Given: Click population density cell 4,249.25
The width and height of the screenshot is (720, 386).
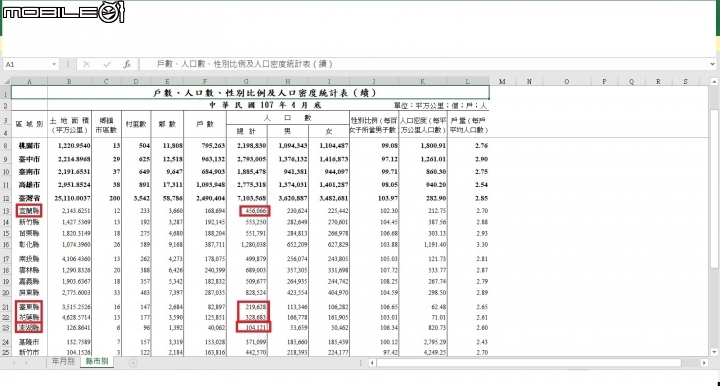Looking at the screenshot, I should [x=423, y=352].
